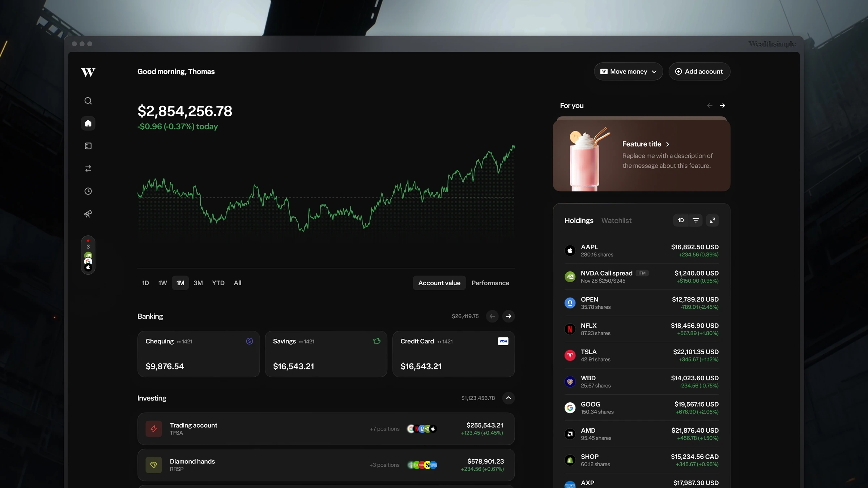Go to Home via the sidebar house icon
Image resolution: width=868 pixels, height=488 pixels.
[x=88, y=123]
